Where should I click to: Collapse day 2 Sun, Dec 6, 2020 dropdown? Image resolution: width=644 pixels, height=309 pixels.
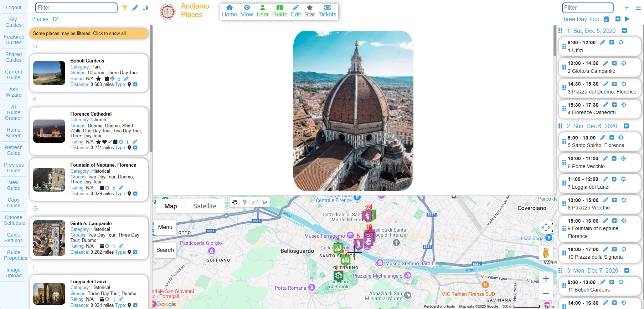tap(626, 126)
